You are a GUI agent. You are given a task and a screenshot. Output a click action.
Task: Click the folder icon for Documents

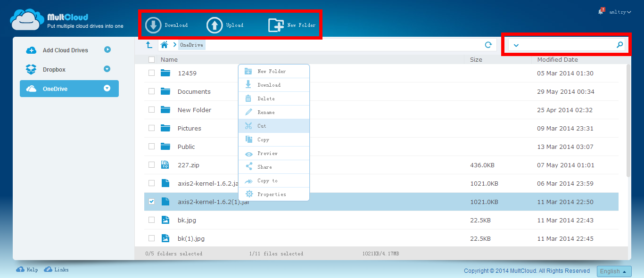point(165,91)
